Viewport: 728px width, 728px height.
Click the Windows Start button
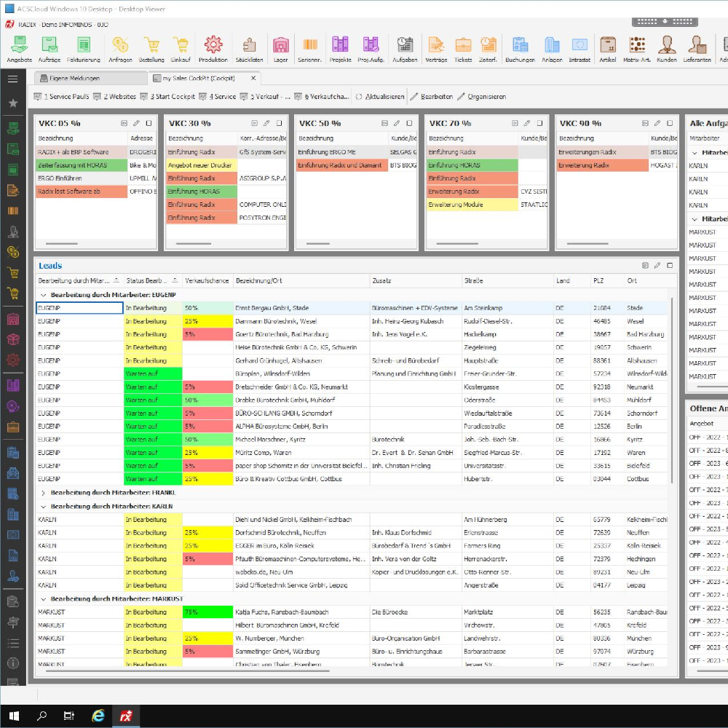(x=14, y=716)
